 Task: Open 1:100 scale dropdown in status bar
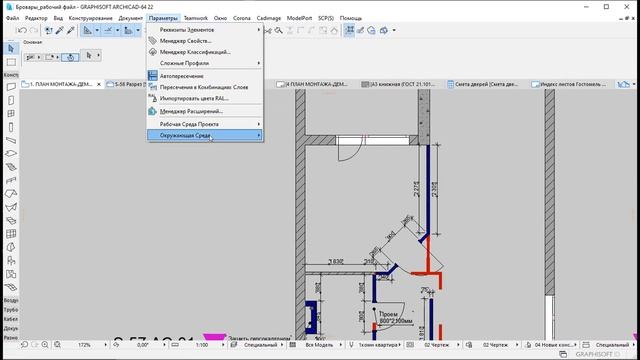pos(223,345)
